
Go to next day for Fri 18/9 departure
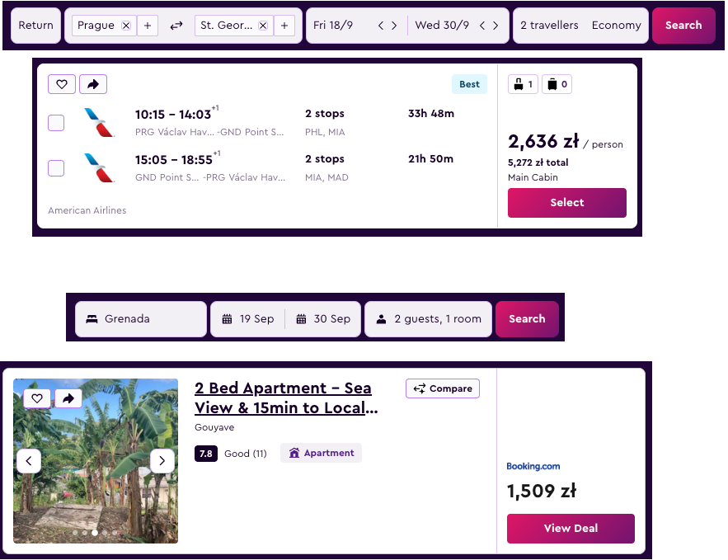(x=394, y=26)
